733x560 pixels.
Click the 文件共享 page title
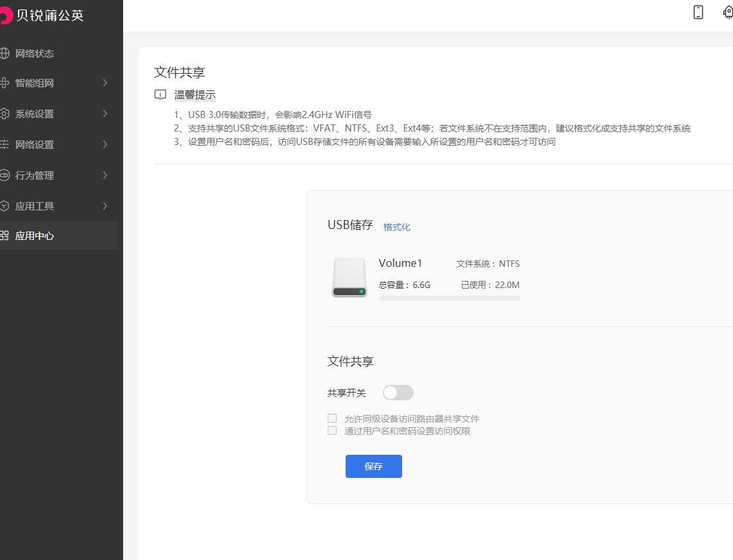click(180, 72)
